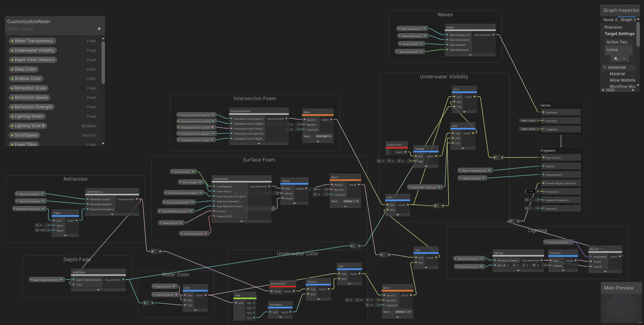Click the Out(4) output port of the Branch node

[620, 257]
